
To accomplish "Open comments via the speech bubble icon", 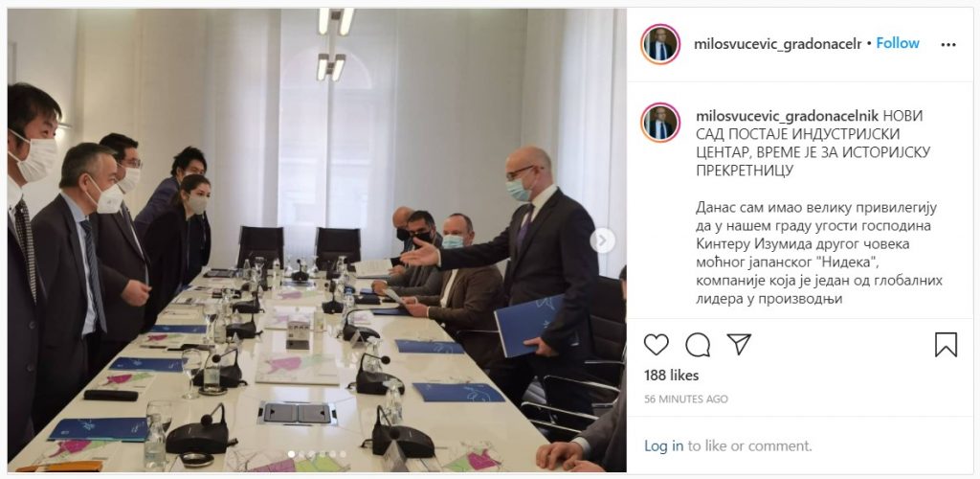I will coord(698,345).
